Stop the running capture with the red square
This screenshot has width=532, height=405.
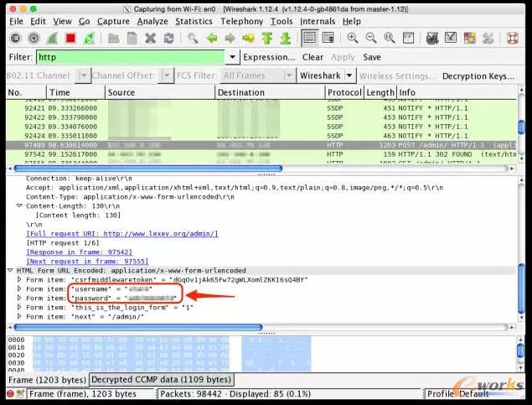pos(70,39)
